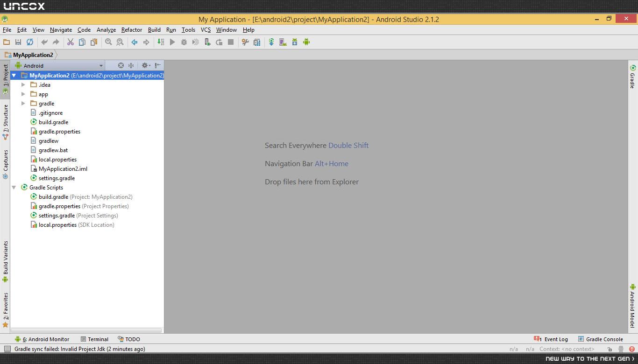Open the Gradle Console

pos(601,339)
